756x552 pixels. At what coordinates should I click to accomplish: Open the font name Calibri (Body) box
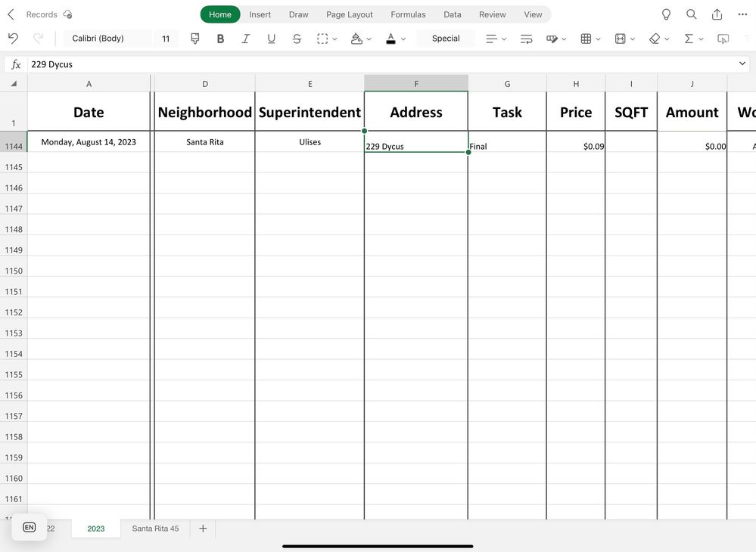pyautogui.click(x=108, y=39)
